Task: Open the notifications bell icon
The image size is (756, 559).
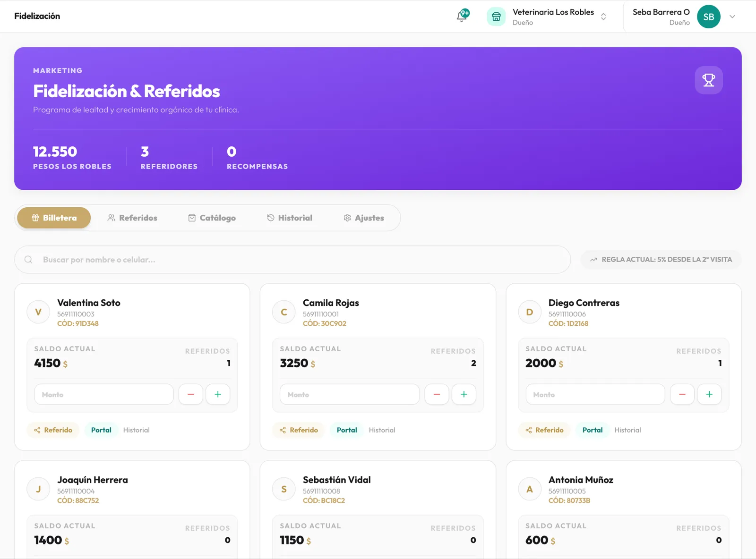Action: 463,16
